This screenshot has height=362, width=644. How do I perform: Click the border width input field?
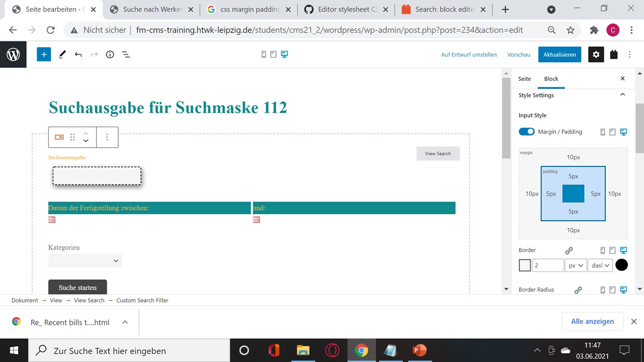coord(548,265)
